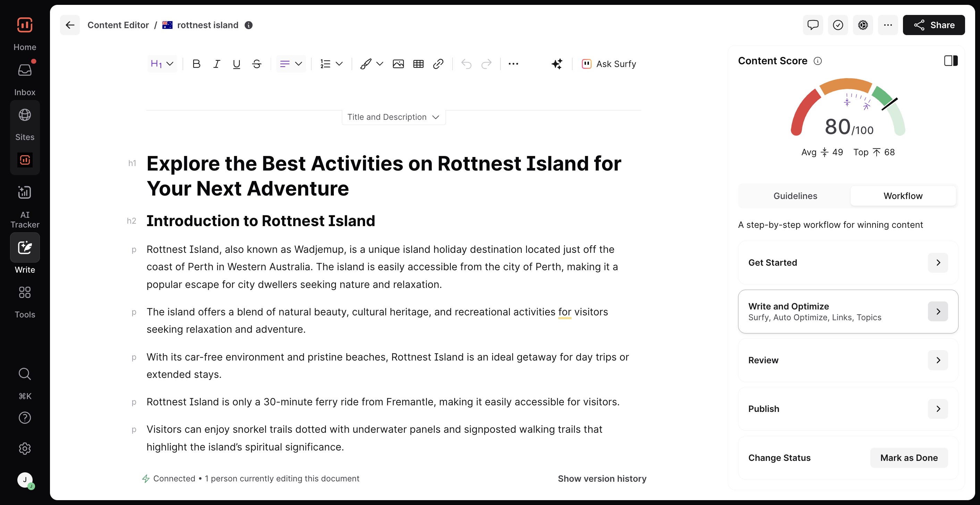Viewport: 980px width, 505px height.
Task: Open sidebar settings gear
Action: click(x=25, y=449)
